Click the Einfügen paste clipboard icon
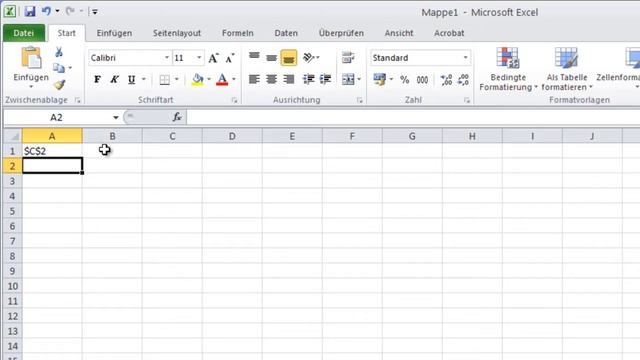 pyautogui.click(x=31, y=58)
